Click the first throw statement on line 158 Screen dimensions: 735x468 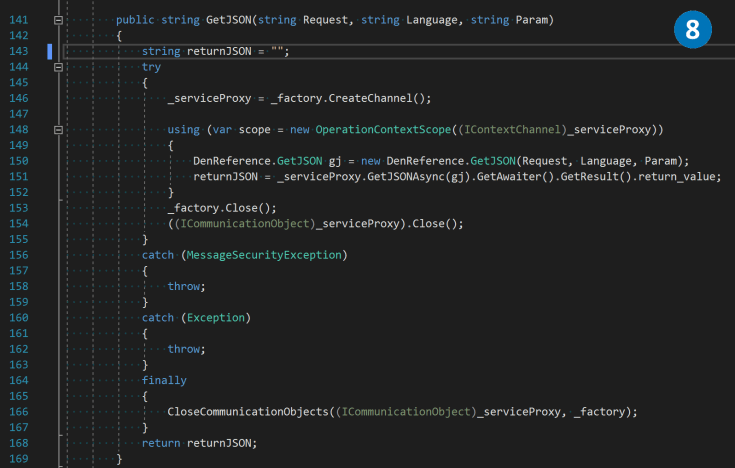pyautogui.click(x=185, y=286)
